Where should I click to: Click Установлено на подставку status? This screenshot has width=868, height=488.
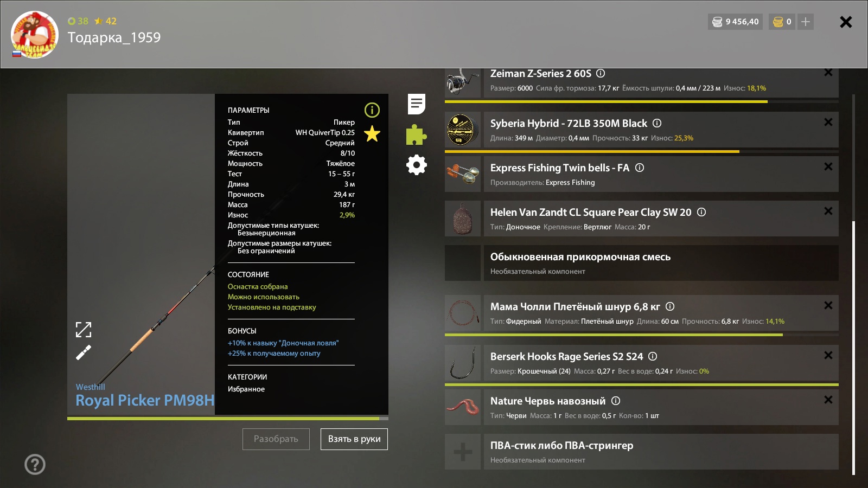click(272, 307)
